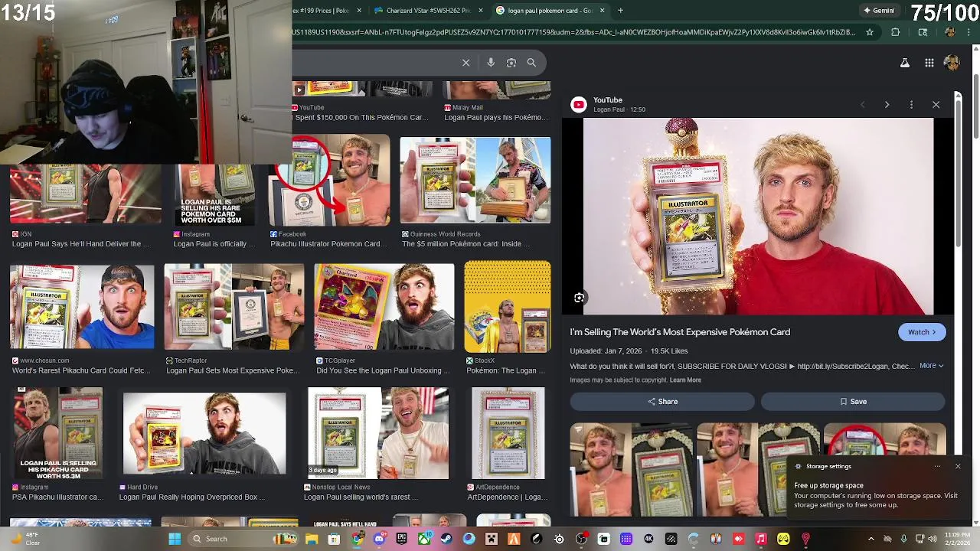Screen dimensions: 980x551
Task: Open the Learn More copyright link
Action: (685, 380)
